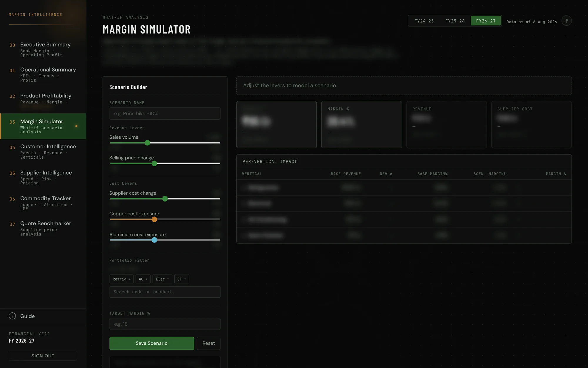
Task: Click the BASE MARGIN% column header
Action: pyautogui.click(x=432, y=174)
